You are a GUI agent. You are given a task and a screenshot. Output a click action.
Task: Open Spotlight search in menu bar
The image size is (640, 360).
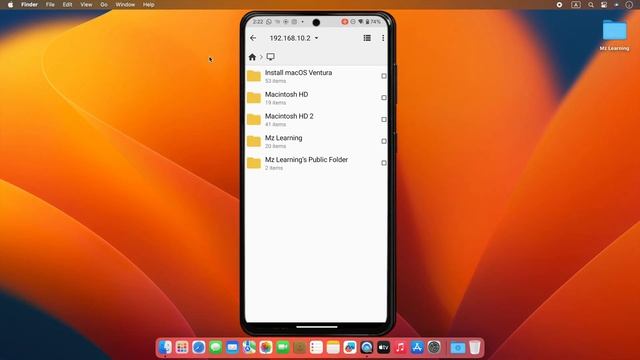coord(591,4)
